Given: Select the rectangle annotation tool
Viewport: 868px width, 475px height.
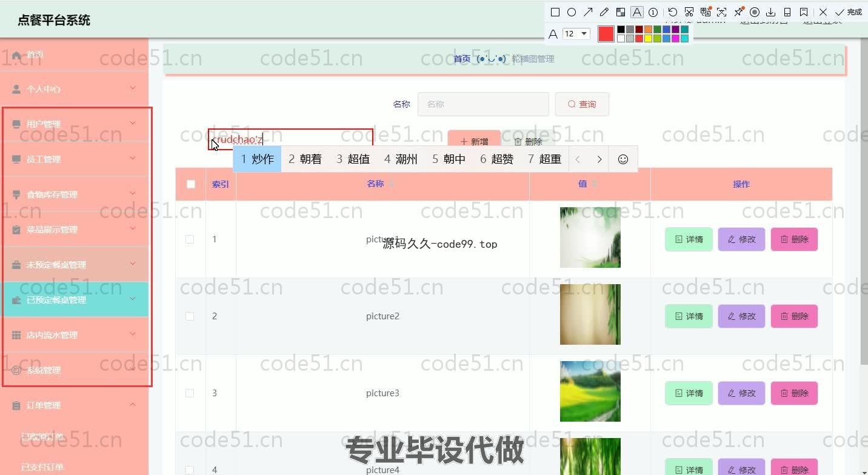Looking at the screenshot, I should click(555, 12).
